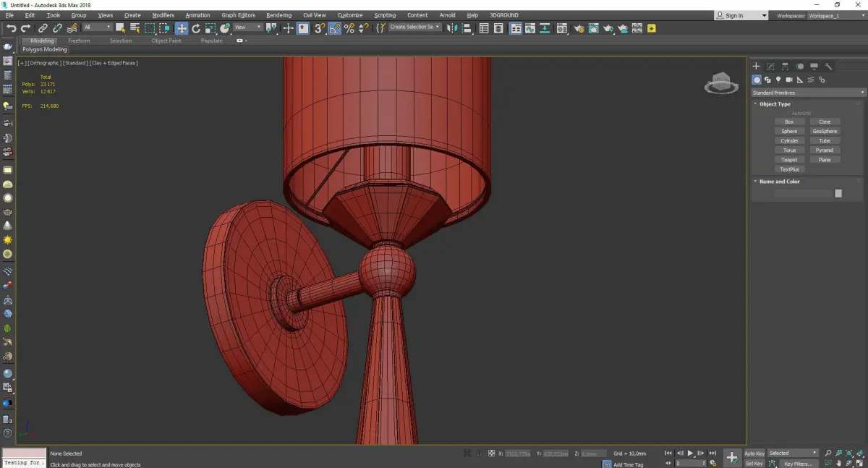
Task: Create a Box primitive
Action: click(789, 122)
